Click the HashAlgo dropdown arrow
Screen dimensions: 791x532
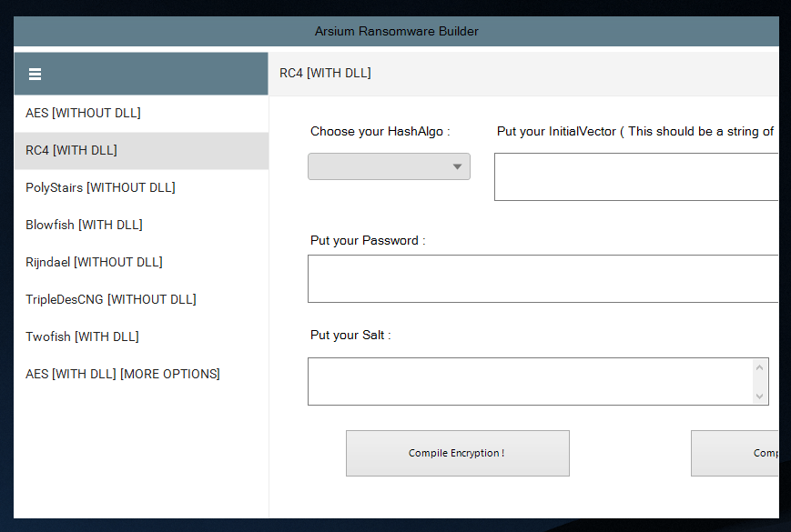[x=458, y=166]
